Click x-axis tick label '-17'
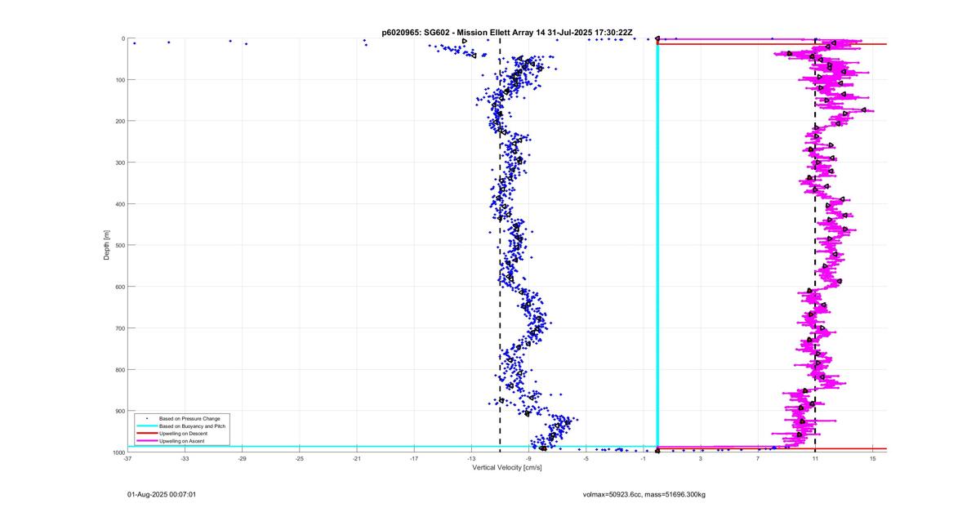The height and width of the screenshot is (508, 980). tap(414, 458)
